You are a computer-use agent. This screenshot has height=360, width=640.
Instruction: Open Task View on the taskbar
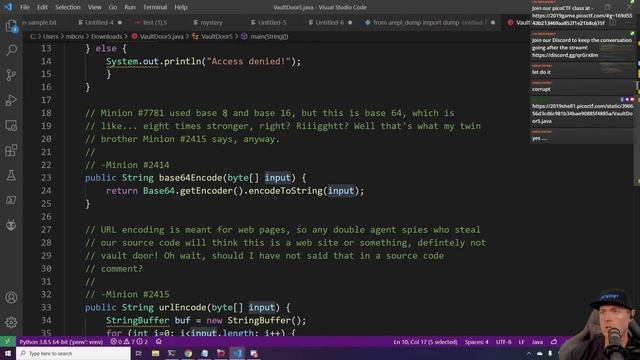click(139, 353)
